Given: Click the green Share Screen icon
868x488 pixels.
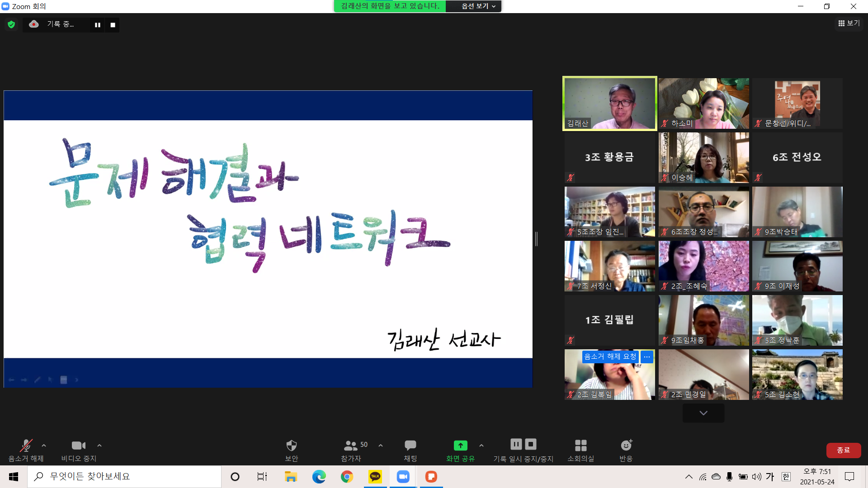Looking at the screenshot, I should (460, 446).
